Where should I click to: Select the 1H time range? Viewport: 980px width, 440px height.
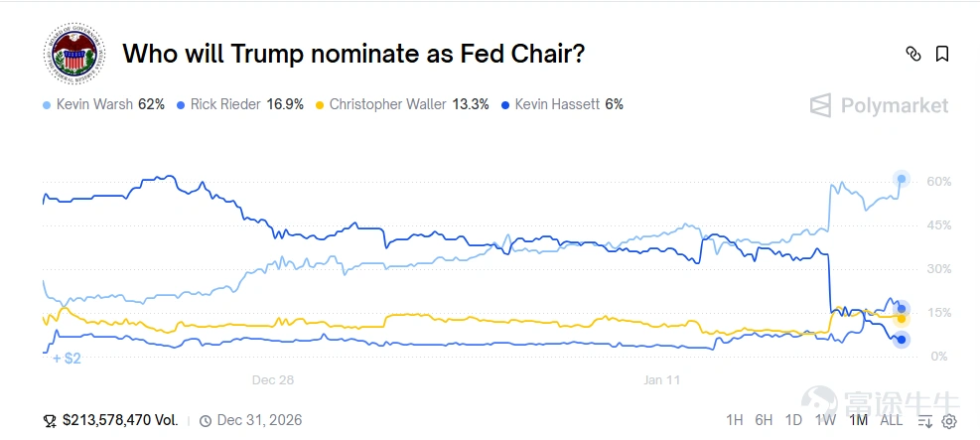(735, 420)
